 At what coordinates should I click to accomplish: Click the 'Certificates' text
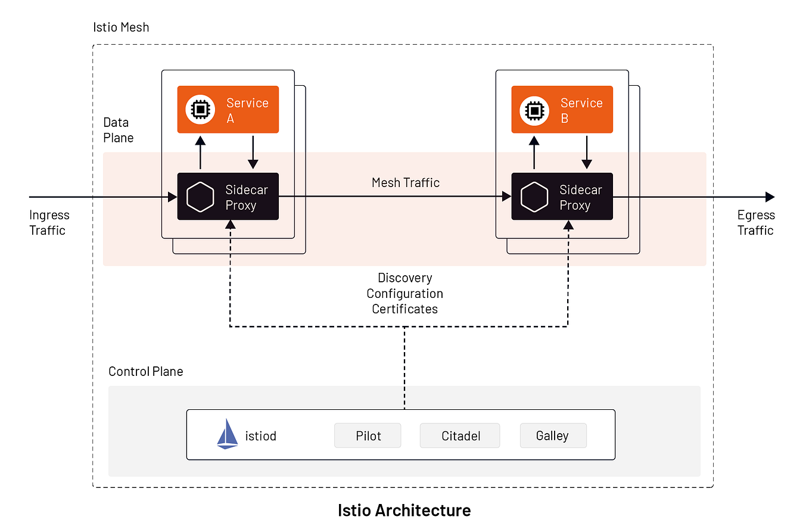405,309
